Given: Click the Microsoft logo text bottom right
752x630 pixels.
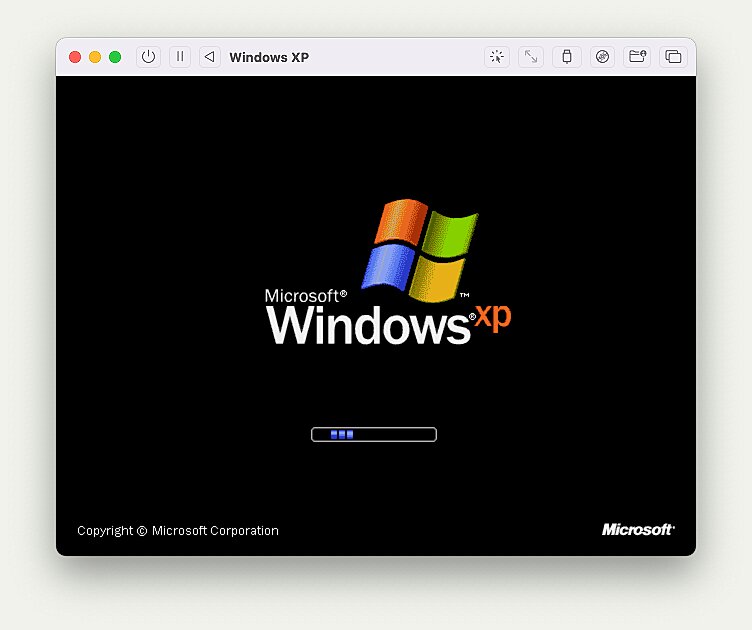Looking at the screenshot, I should coord(638,529).
